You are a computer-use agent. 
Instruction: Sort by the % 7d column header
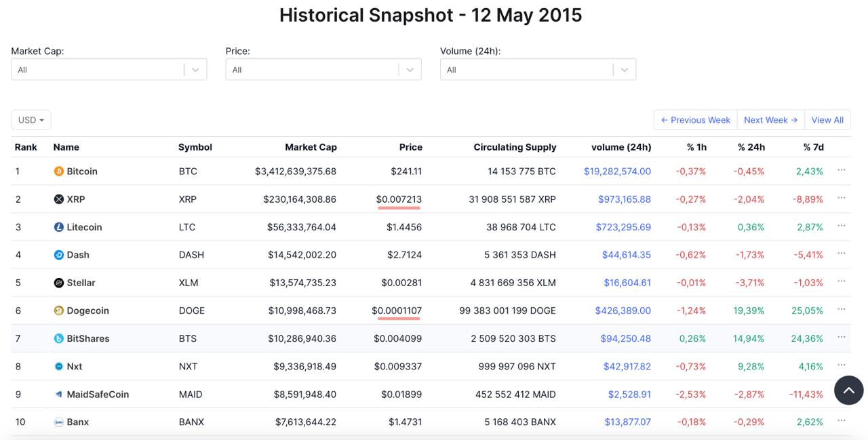click(813, 147)
